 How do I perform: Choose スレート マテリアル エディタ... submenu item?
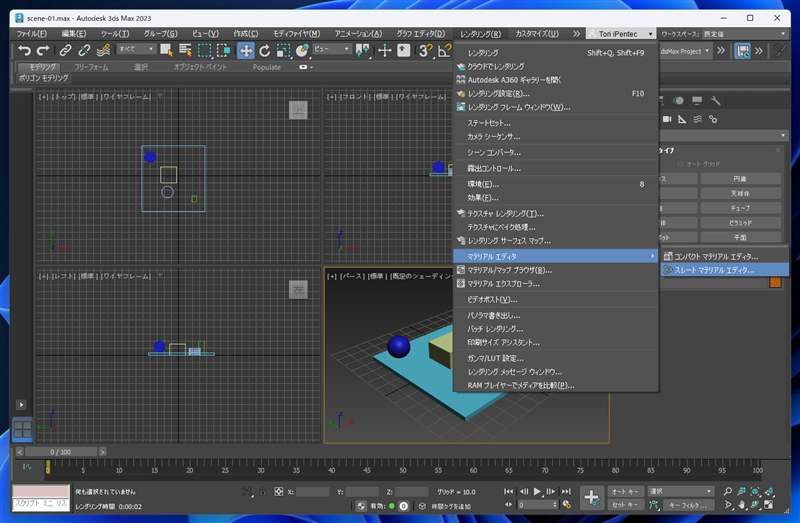pos(724,270)
